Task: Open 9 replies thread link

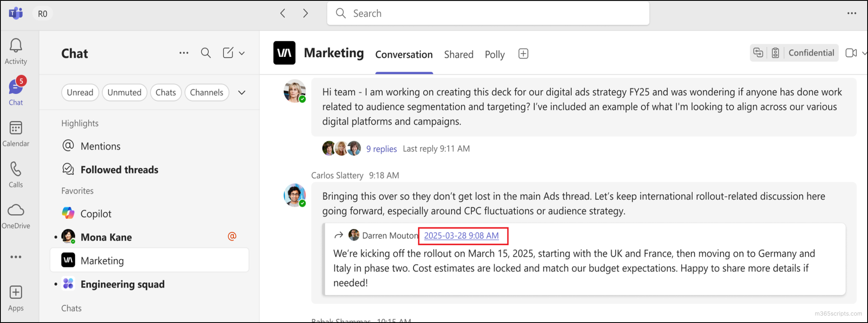Action: [381, 149]
